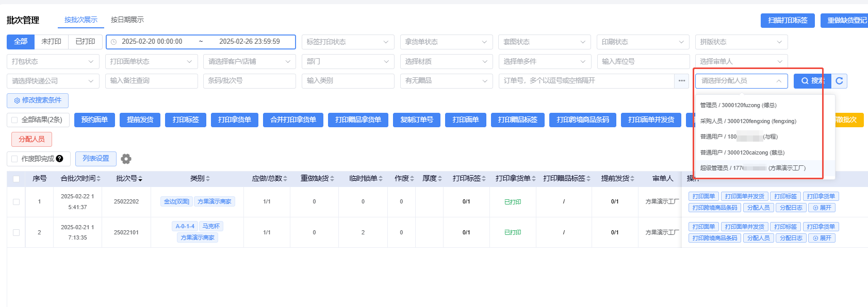Open the 拼版状态 dropdown
This screenshot has width=868, height=307.
coord(741,42)
